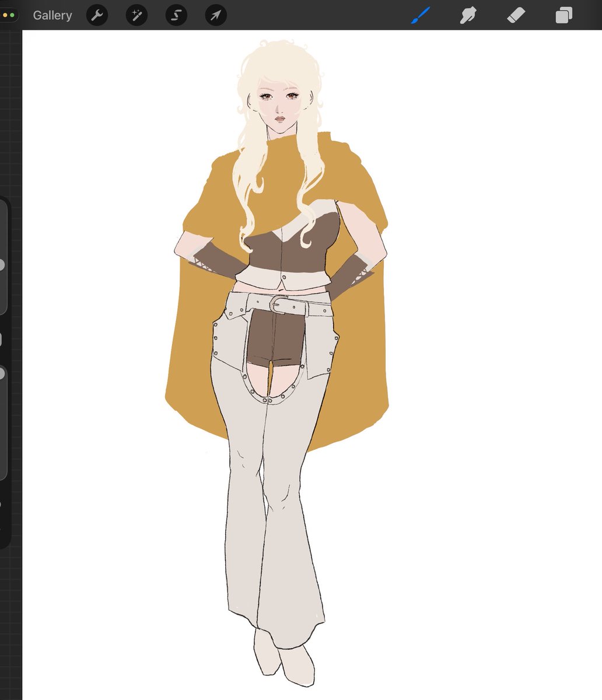Open the Layers panel
The width and height of the screenshot is (602, 700).
pyautogui.click(x=563, y=15)
